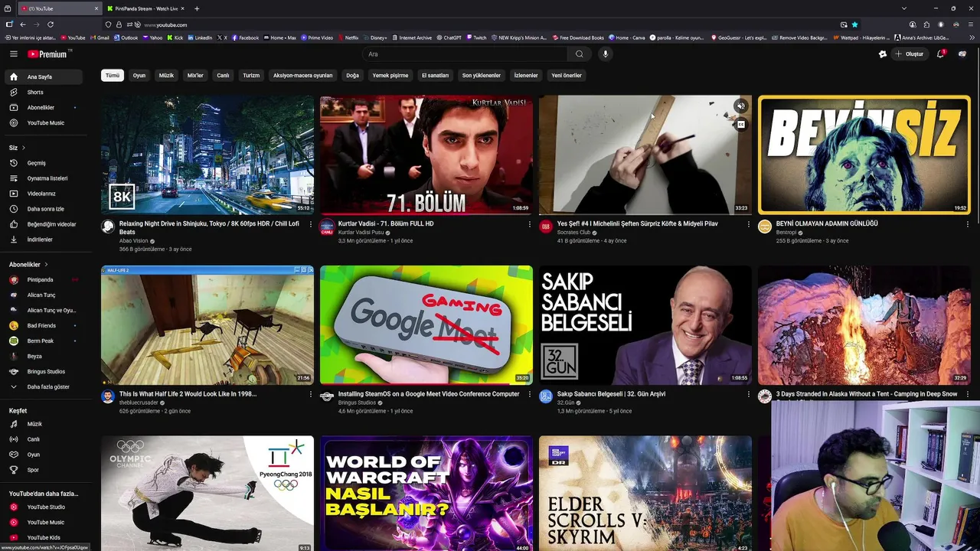The height and width of the screenshot is (551, 980).
Task: Open the YouTube hamburger guide menu
Action: (14, 54)
